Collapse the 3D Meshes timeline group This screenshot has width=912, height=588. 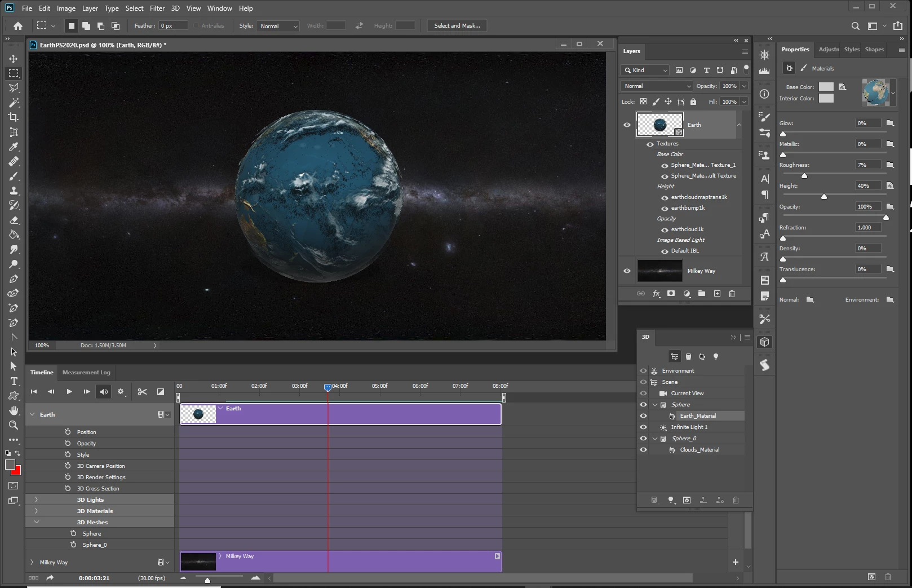pos(37,522)
